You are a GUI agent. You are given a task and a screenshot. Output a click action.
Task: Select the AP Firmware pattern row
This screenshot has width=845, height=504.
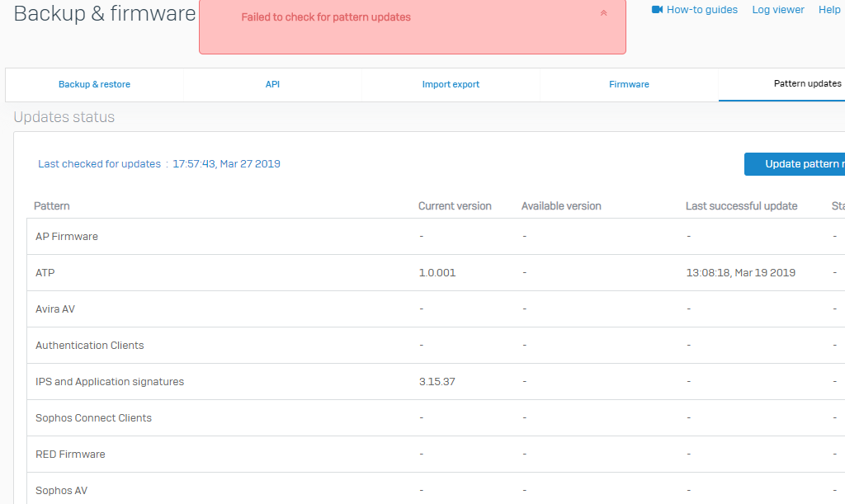tap(67, 237)
